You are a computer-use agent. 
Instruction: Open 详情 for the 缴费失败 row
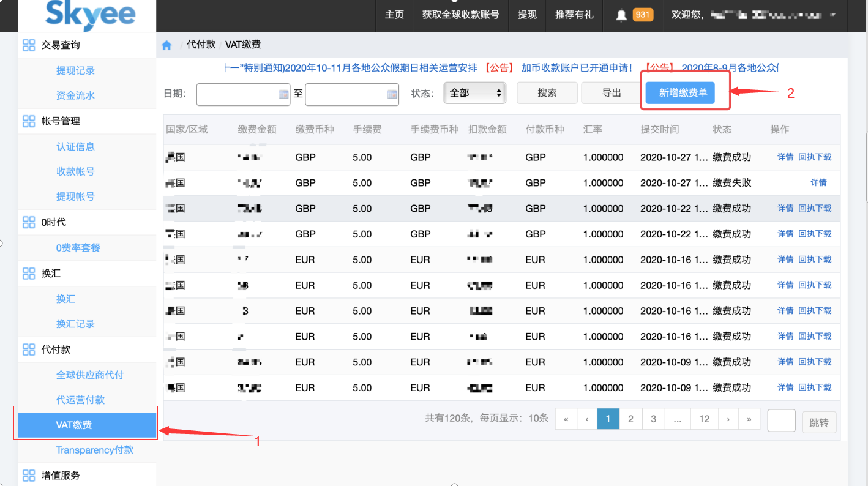[818, 182]
